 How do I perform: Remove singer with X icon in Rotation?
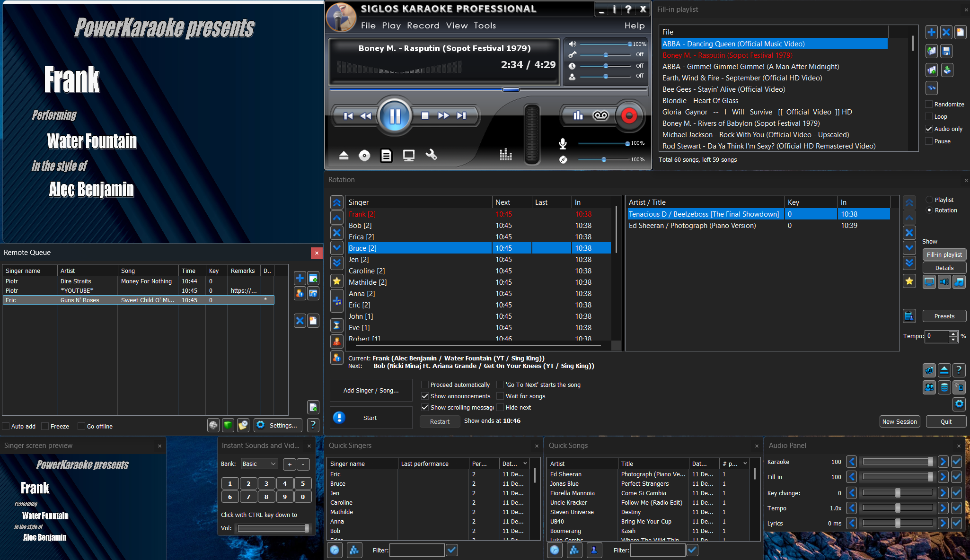coord(337,233)
